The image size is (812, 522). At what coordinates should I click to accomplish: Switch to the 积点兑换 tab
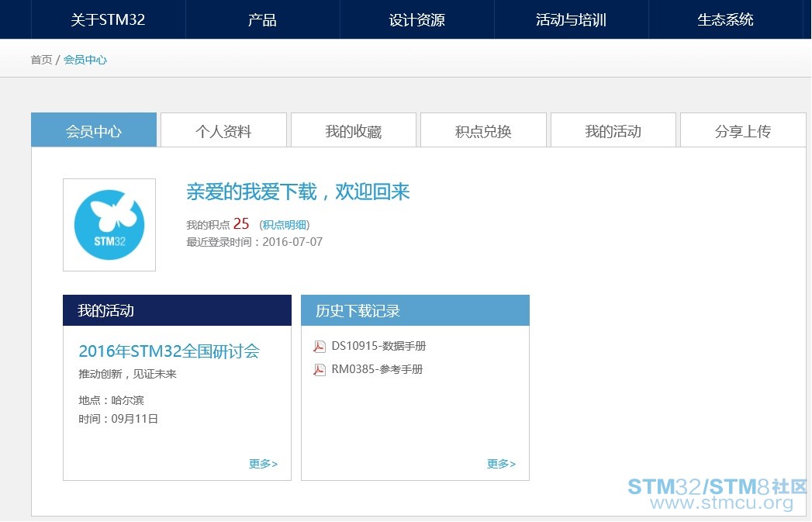click(x=483, y=130)
